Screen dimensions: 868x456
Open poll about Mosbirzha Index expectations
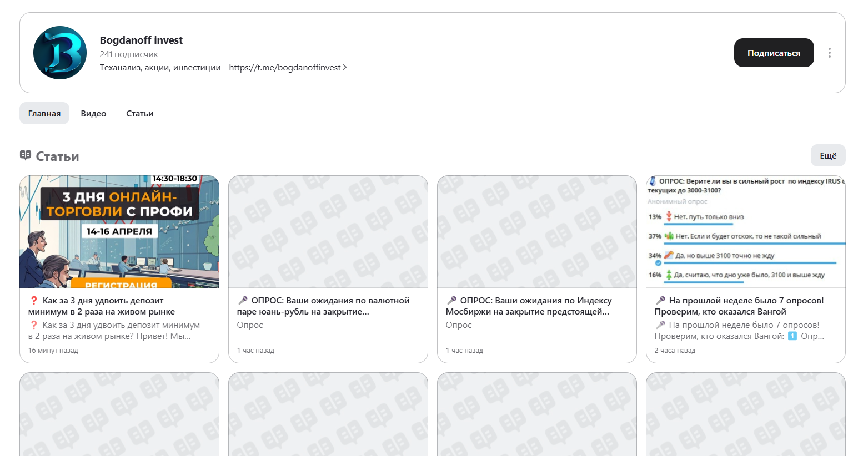coord(537,269)
